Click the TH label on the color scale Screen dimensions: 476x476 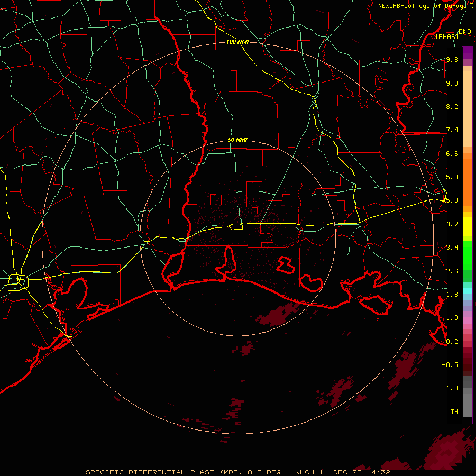(x=454, y=411)
